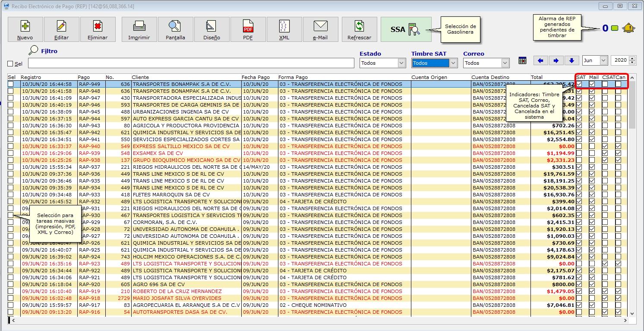The image size is (644, 331).
Task: Send receipt using e-Mail icon
Action: point(320,27)
